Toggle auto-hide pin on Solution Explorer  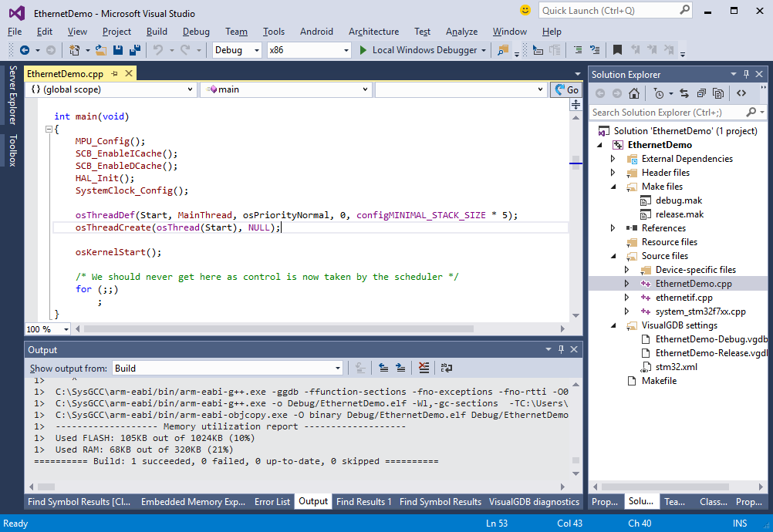(x=746, y=74)
